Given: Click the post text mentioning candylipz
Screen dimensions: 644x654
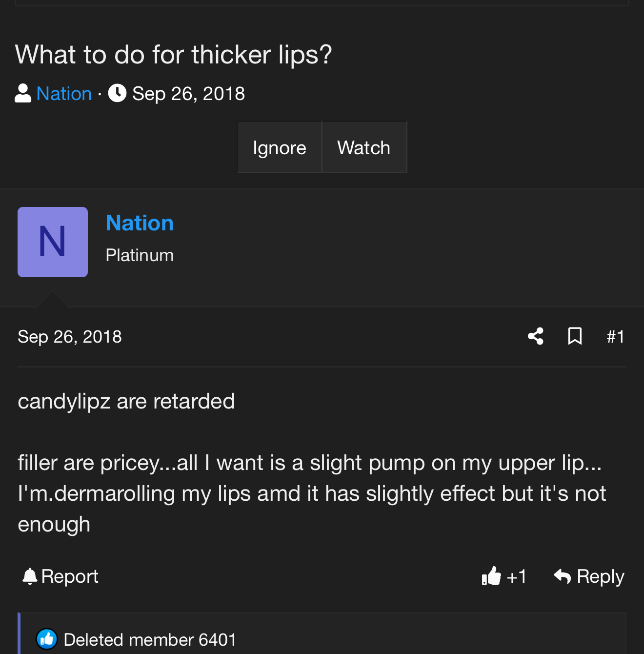Looking at the screenshot, I should [126, 401].
